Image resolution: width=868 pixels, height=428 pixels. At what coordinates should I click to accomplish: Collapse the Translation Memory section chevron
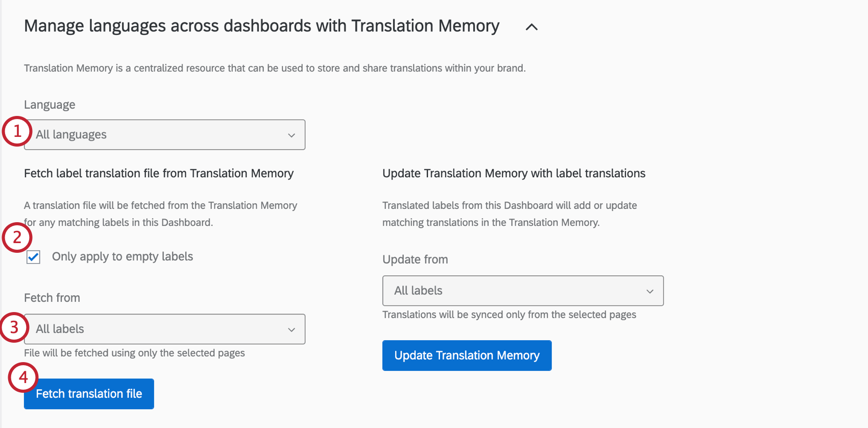(532, 27)
